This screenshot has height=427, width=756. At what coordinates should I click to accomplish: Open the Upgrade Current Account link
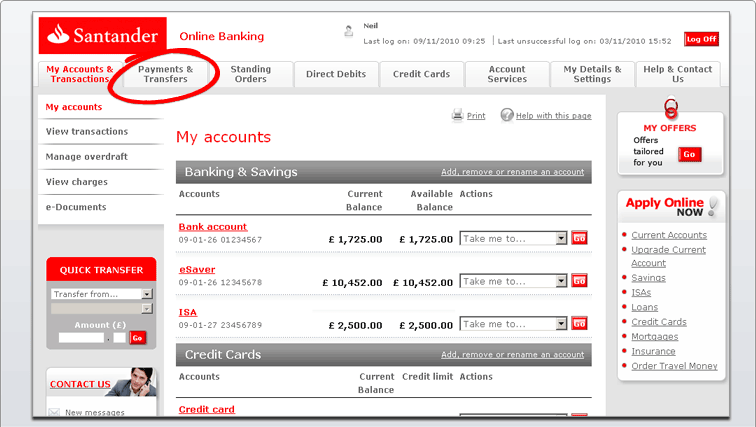tap(668, 256)
